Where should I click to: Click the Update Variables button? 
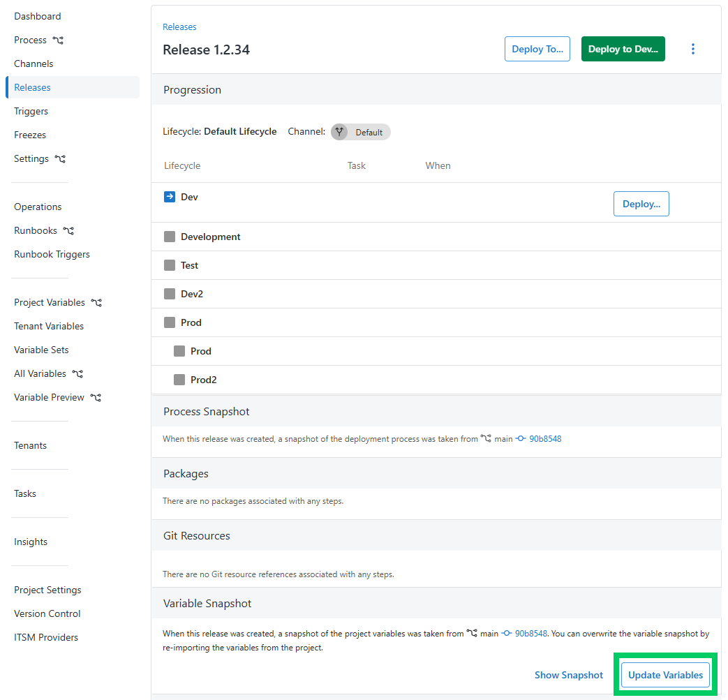point(665,675)
